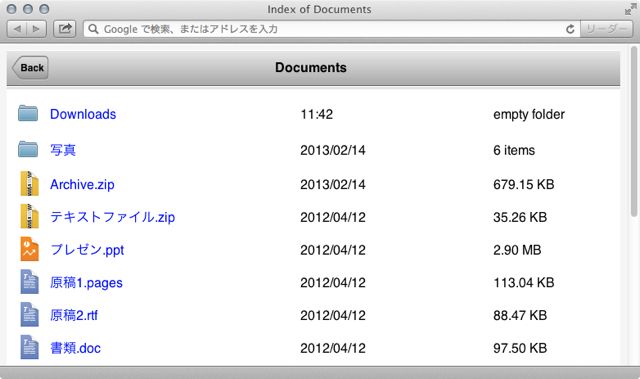Click the Archive.zip file icon
The height and width of the screenshot is (379, 640).
point(29,184)
